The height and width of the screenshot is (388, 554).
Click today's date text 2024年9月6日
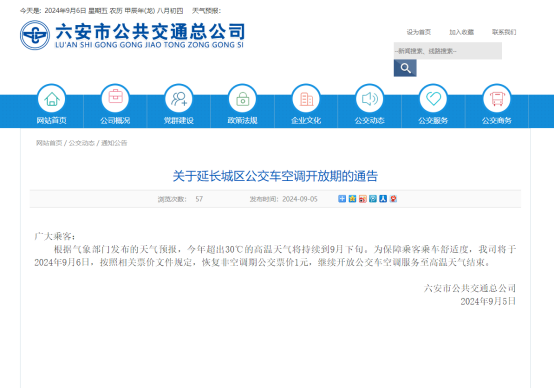(66, 11)
